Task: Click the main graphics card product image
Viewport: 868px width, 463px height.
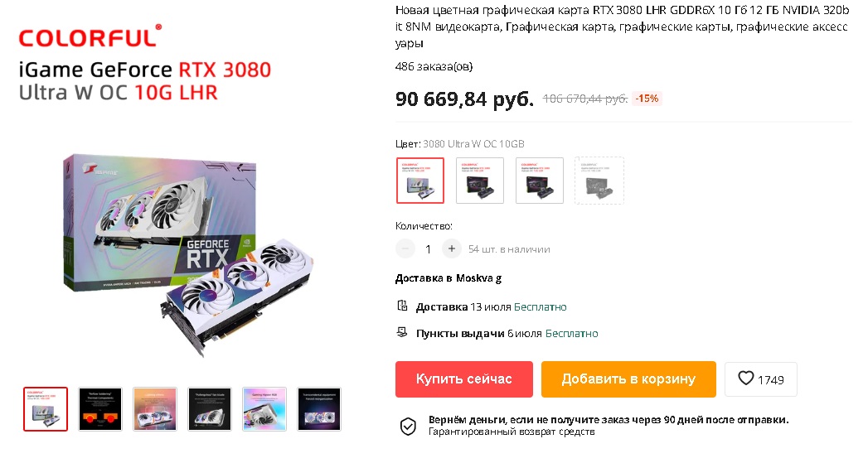Action: [188, 254]
